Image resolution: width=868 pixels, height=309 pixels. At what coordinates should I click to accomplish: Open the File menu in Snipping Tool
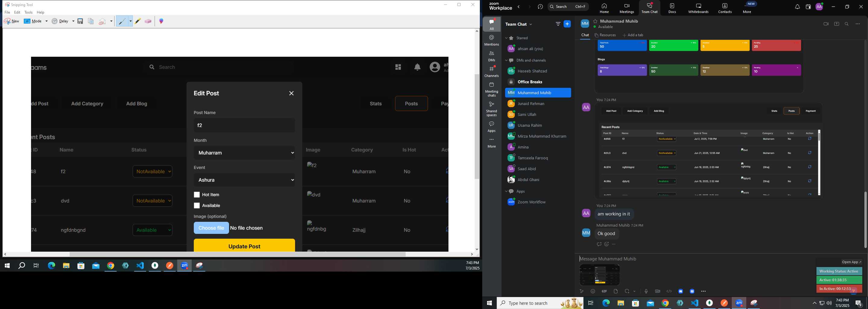(8, 12)
